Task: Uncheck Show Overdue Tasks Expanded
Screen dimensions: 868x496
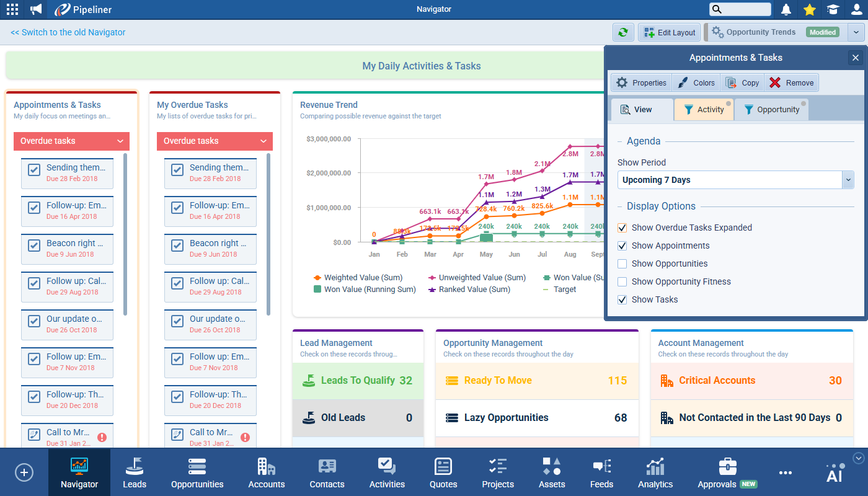Action: (x=622, y=228)
